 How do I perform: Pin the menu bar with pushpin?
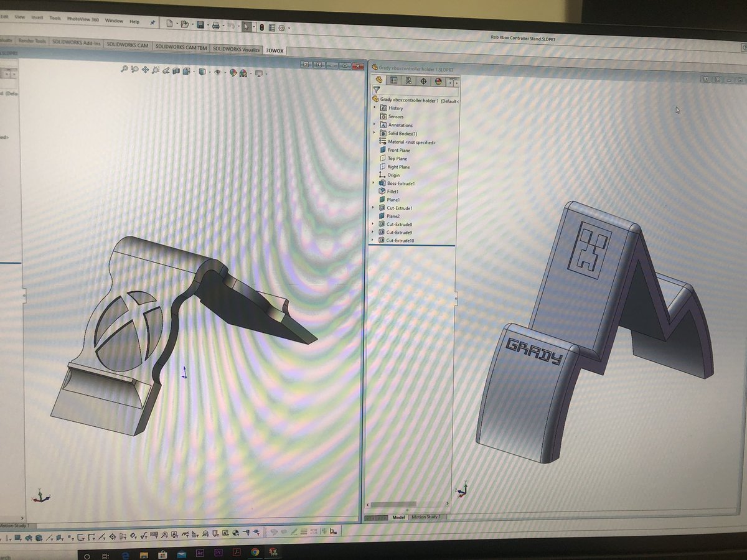pyautogui.click(x=153, y=22)
